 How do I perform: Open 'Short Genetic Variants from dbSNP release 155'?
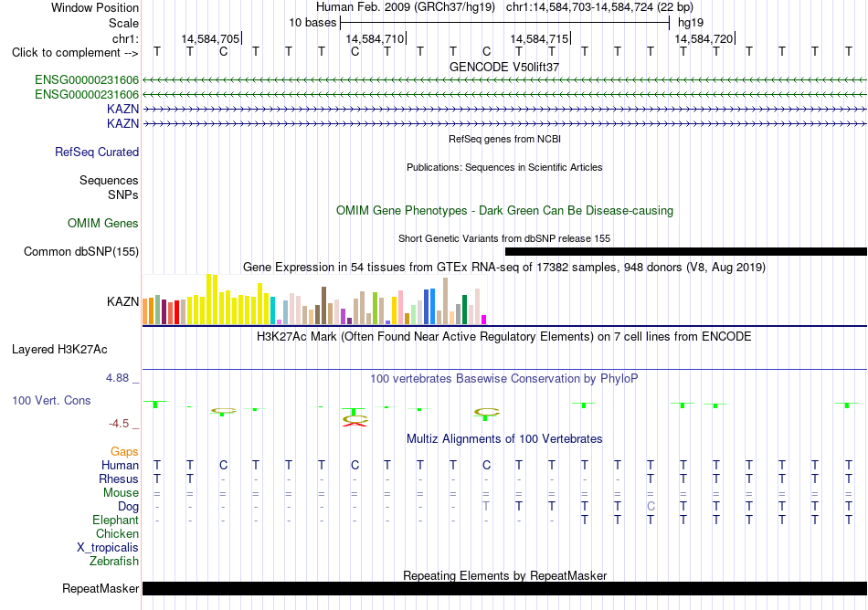[504, 239]
